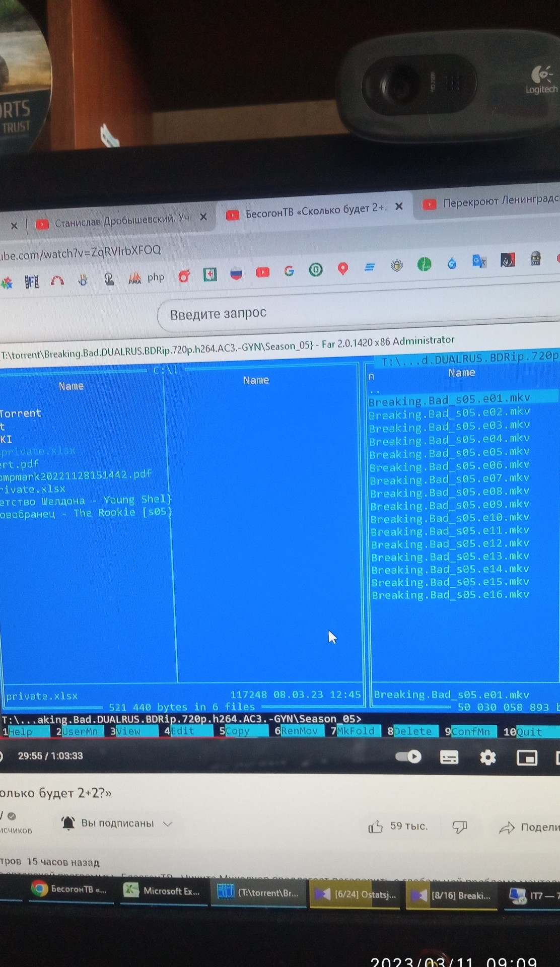The height and width of the screenshot is (967, 560).
Task: Open the Google Translate bookmark
Action: [x=478, y=261]
